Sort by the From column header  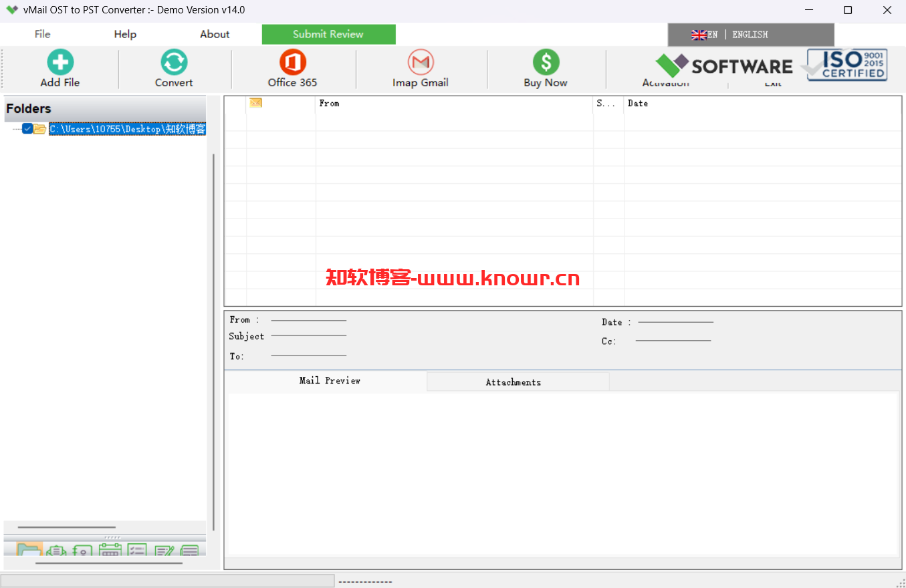tap(454, 104)
